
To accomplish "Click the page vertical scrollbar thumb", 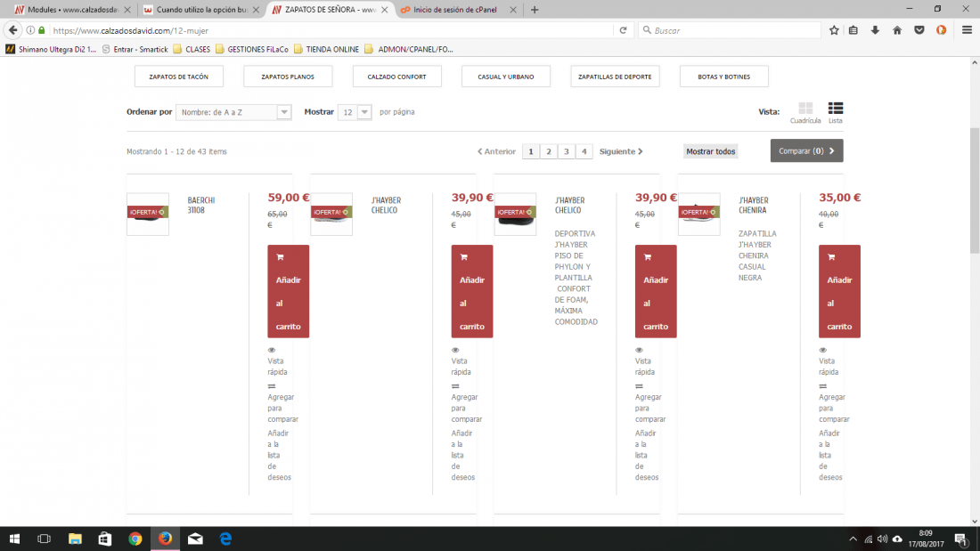I will [975, 190].
